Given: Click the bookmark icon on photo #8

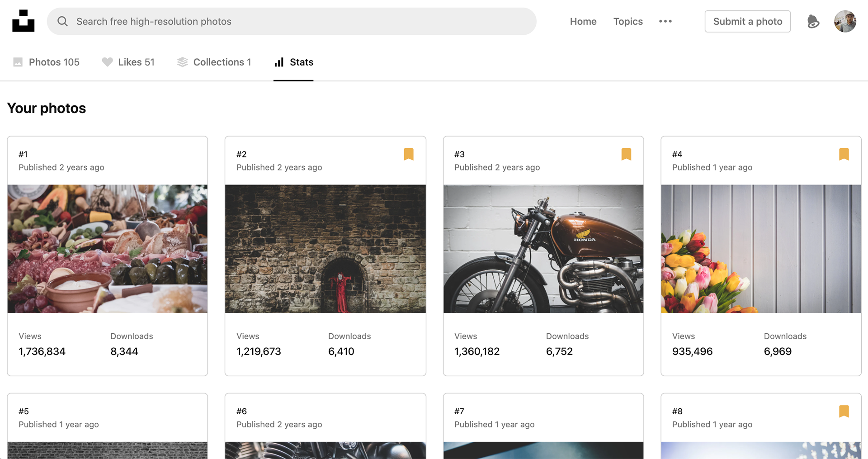Looking at the screenshot, I should (844, 411).
